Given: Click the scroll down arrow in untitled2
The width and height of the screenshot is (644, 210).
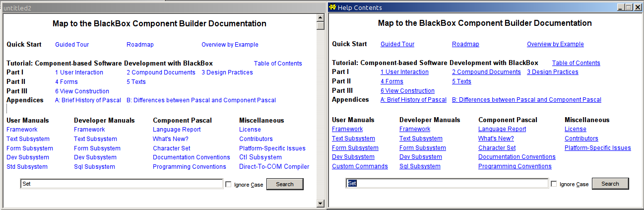Looking at the screenshot, I should pos(320,203).
